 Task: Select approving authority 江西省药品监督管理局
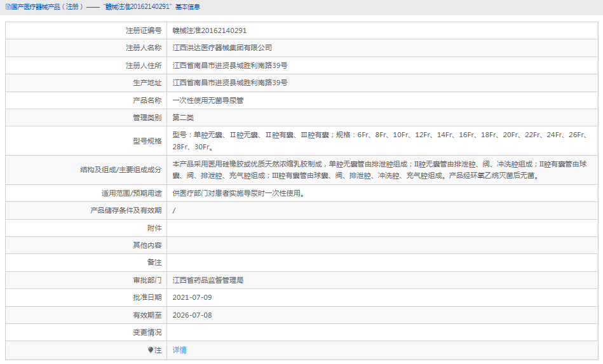208,281
